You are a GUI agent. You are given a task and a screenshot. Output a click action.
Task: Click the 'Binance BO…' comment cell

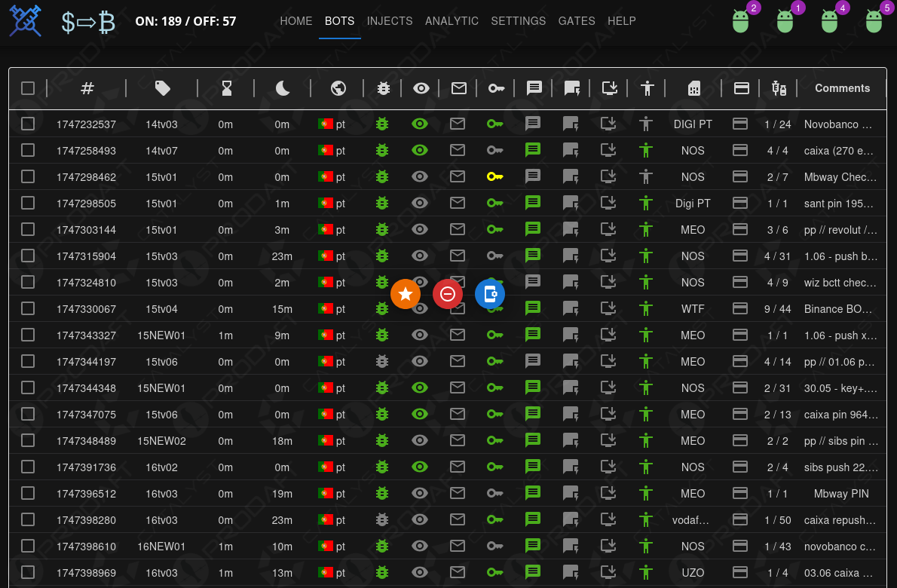(x=838, y=309)
